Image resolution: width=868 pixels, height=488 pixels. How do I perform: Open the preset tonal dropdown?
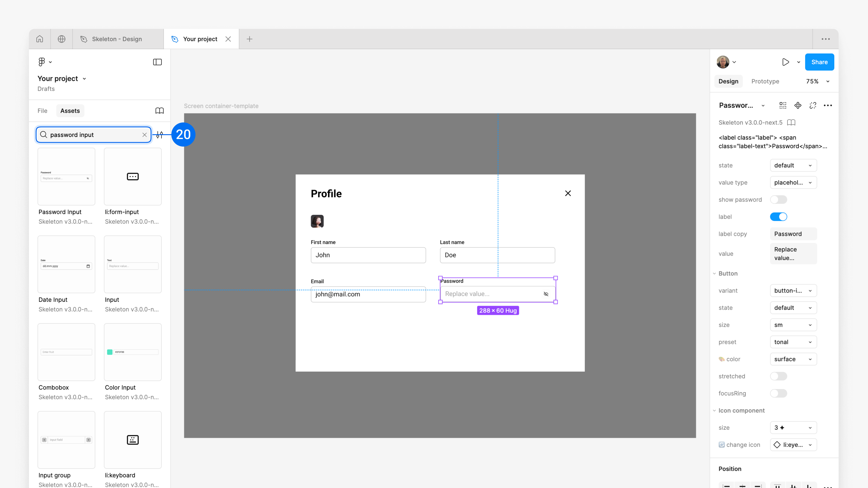(x=793, y=342)
